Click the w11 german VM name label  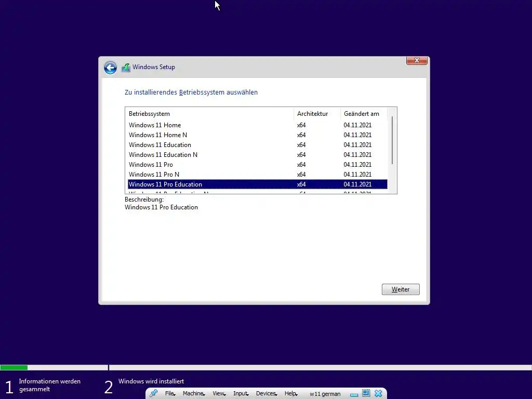pos(325,394)
